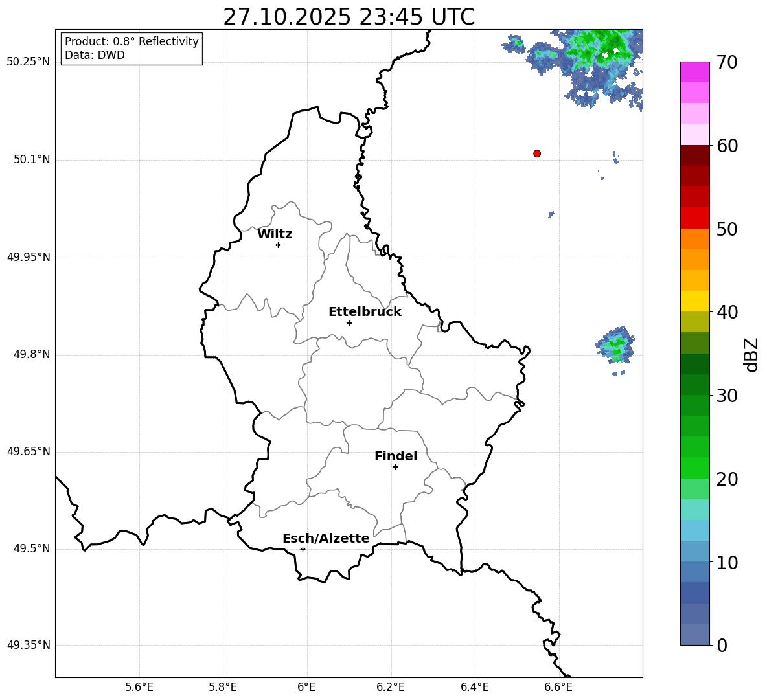The image size is (767, 700).
Task: Click the Esch/Alzette cross marker
Action: (303, 549)
